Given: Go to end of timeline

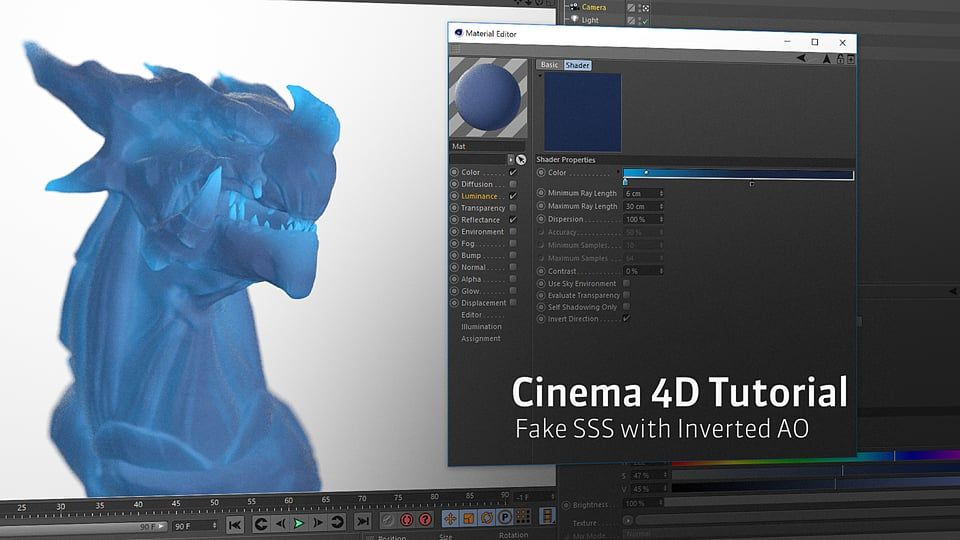Looking at the screenshot, I should point(363,521).
